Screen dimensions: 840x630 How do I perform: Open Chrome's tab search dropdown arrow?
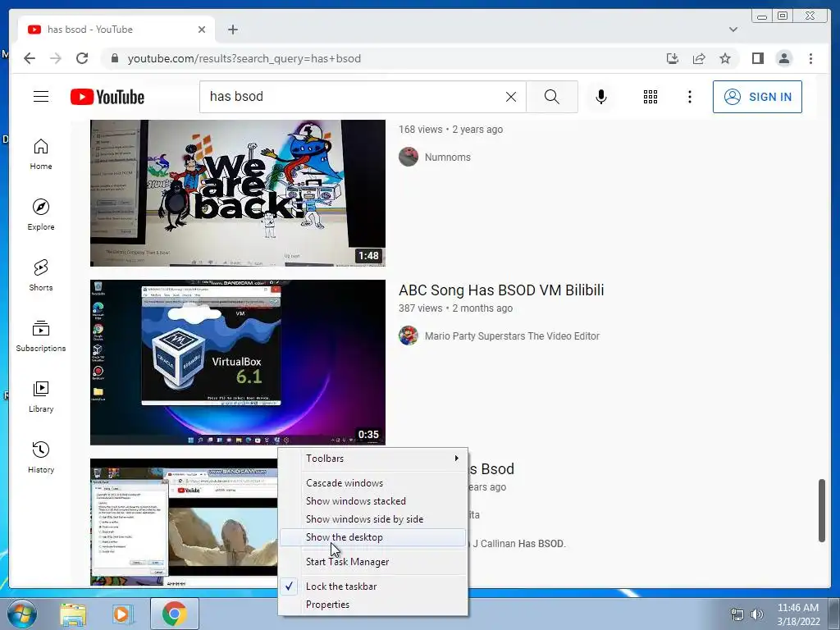(x=733, y=30)
